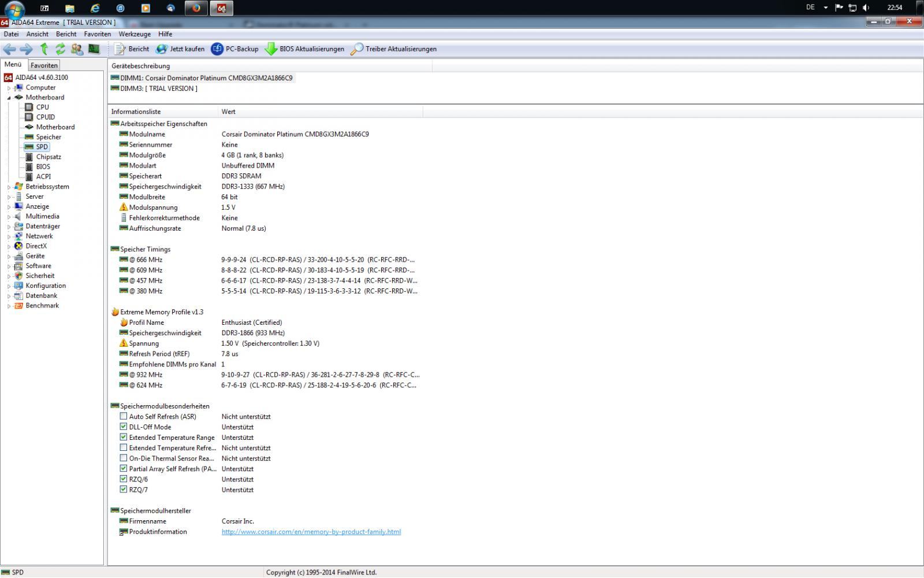Select Chipsatz in the tree

tap(49, 157)
